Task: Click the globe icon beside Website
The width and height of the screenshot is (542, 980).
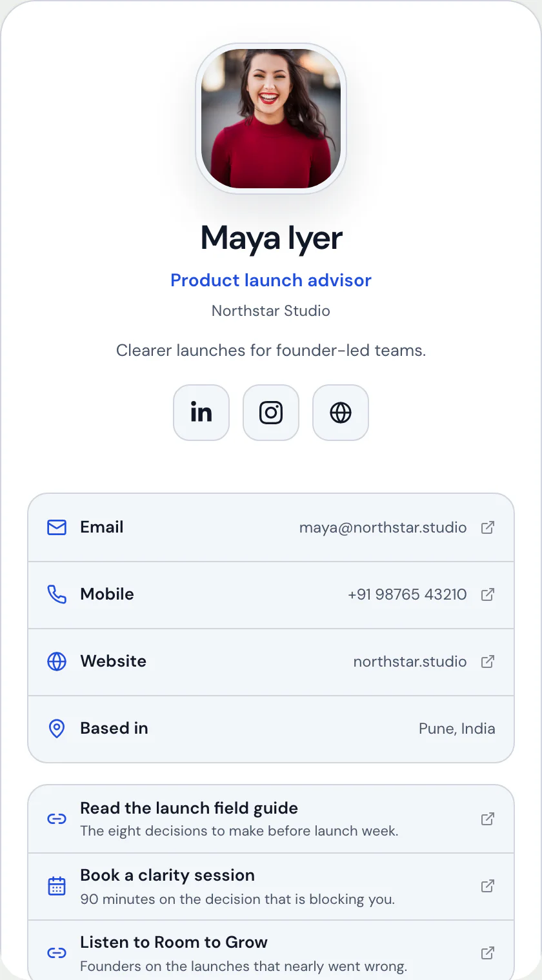Action: (57, 661)
